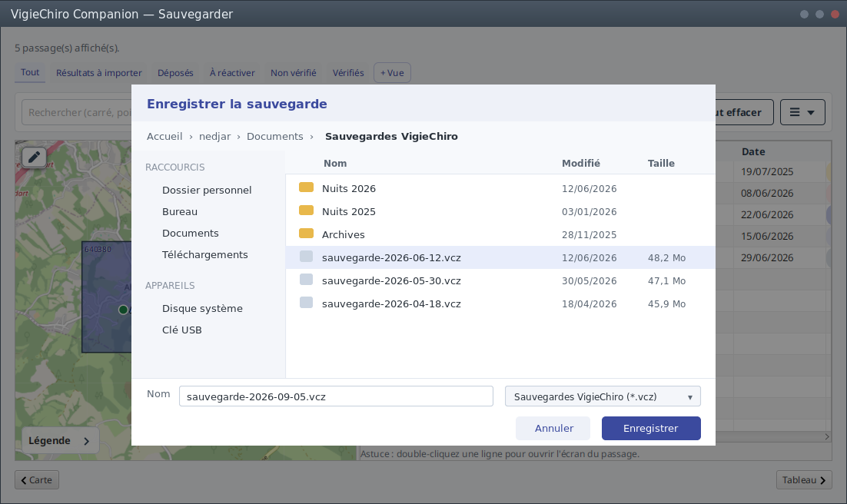Go to the Tableau screen button
This screenshot has width=847, height=504.
804,479
